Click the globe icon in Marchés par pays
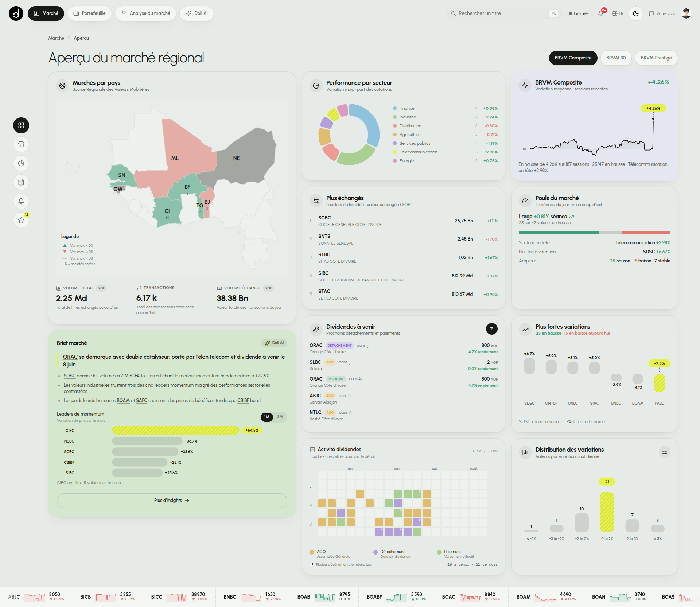 (62, 86)
